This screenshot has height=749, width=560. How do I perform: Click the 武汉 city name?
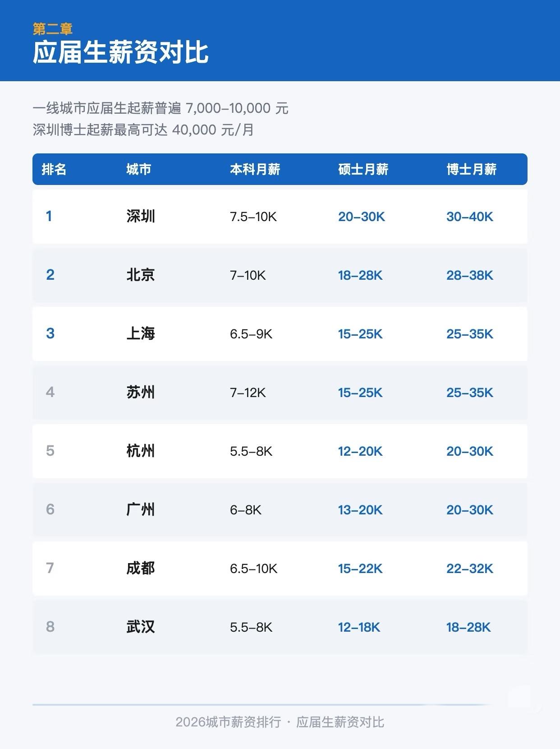(x=141, y=627)
